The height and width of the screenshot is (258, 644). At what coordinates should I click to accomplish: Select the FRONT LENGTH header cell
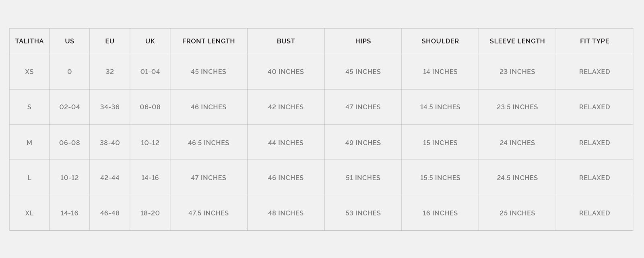[x=208, y=41]
